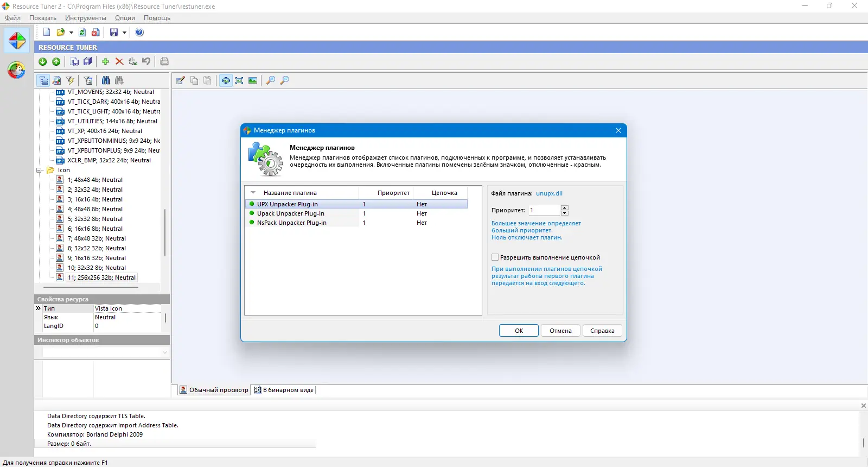868x467 pixels.
Task: Click the filter with lightning bolt icon
Action: pos(70,81)
